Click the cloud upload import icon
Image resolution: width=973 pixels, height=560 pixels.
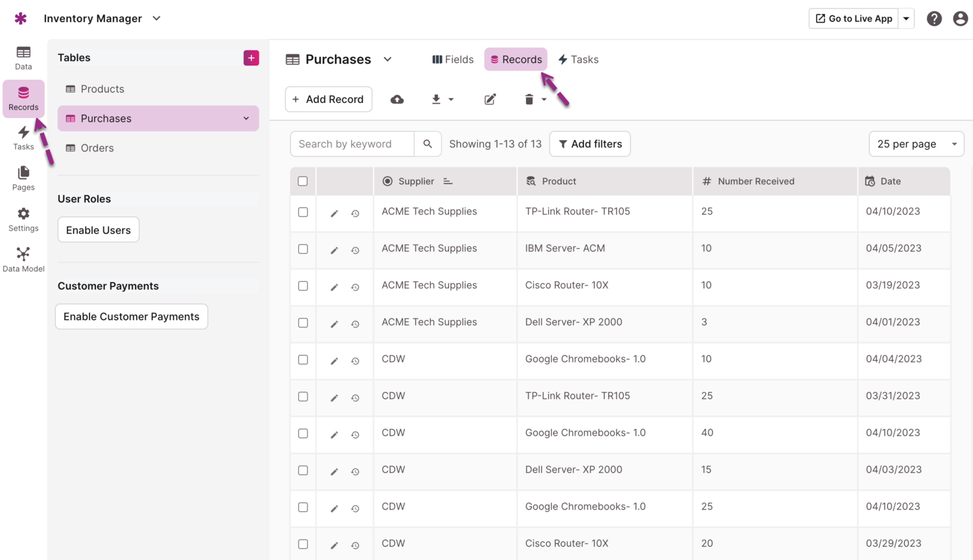point(397,99)
